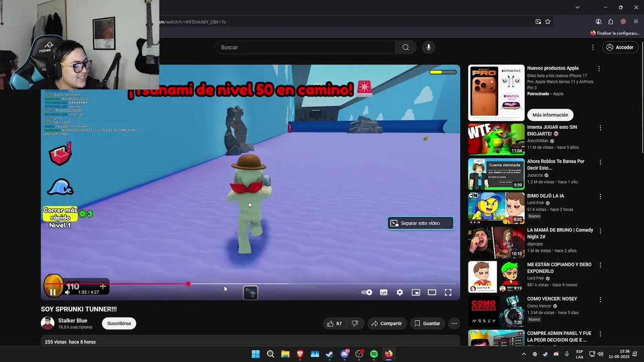Click tray microphone status icon
Screen dimensions: 644x362
[567, 354]
